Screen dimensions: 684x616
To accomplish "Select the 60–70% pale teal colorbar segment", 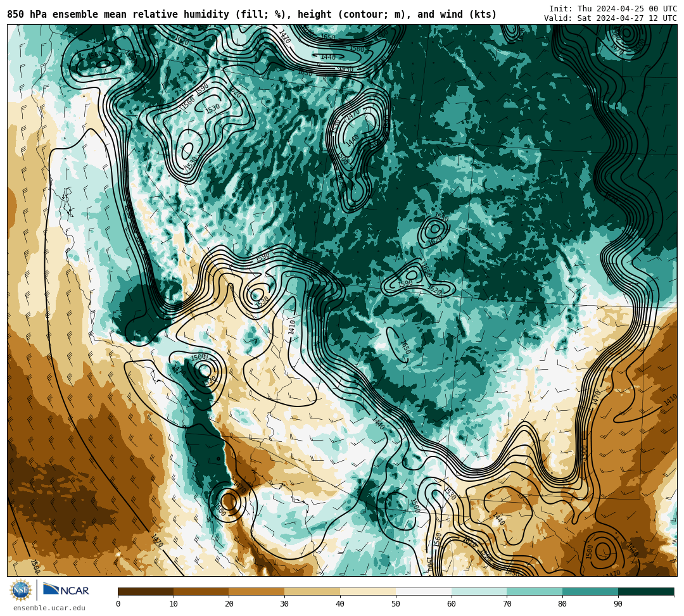I will (x=479, y=591).
